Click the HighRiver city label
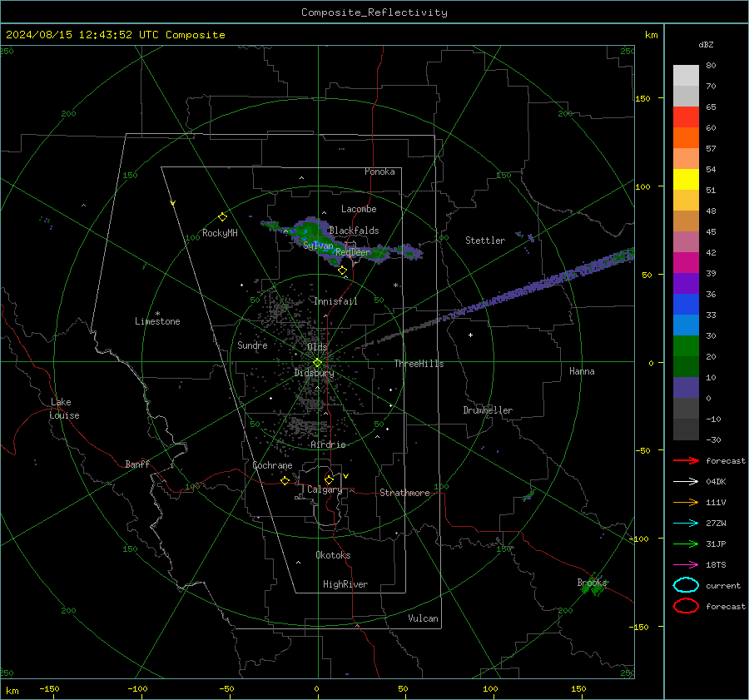Image resolution: width=749 pixels, height=700 pixels. pos(345,584)
